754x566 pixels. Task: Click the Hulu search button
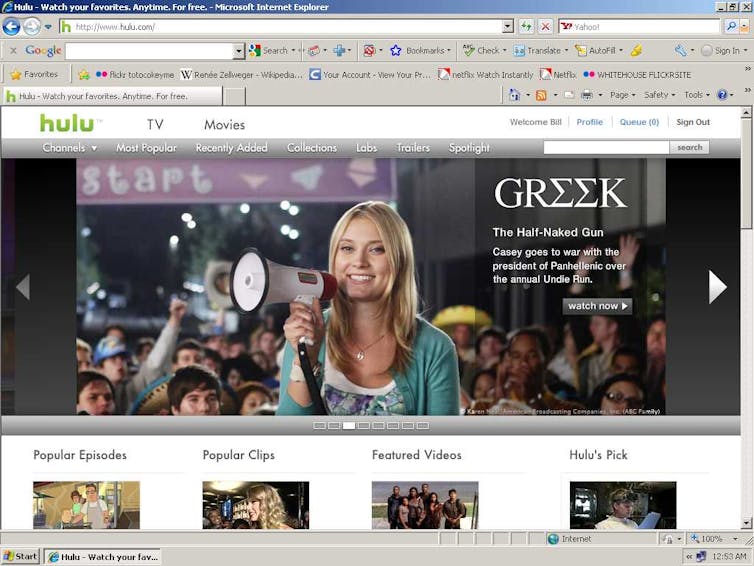click(689, 148)
